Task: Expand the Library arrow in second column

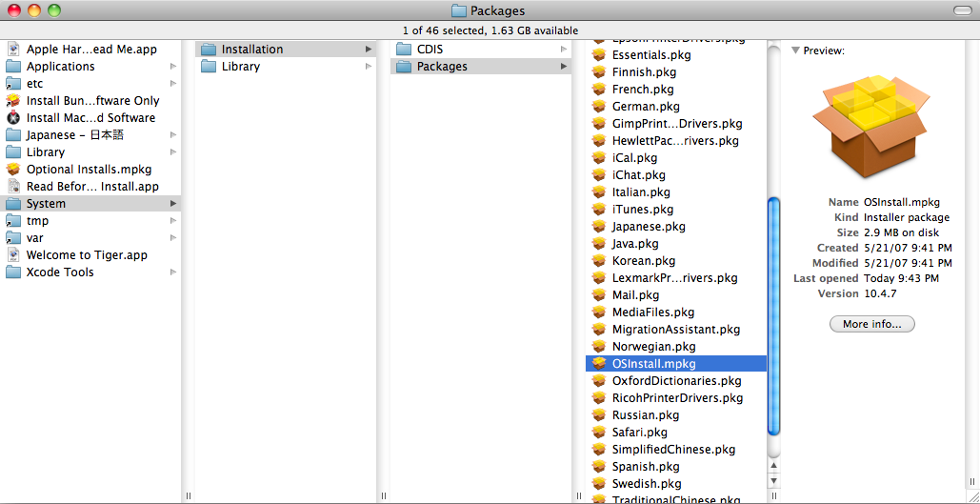Action: 369,67
